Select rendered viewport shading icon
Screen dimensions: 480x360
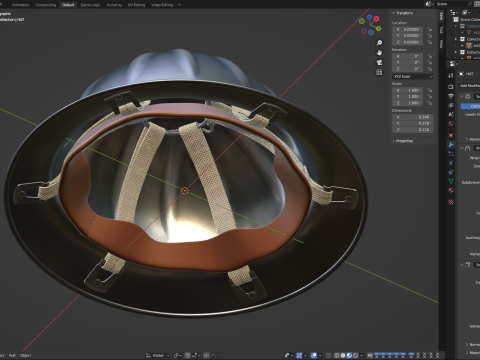click(x=356, y=355)
